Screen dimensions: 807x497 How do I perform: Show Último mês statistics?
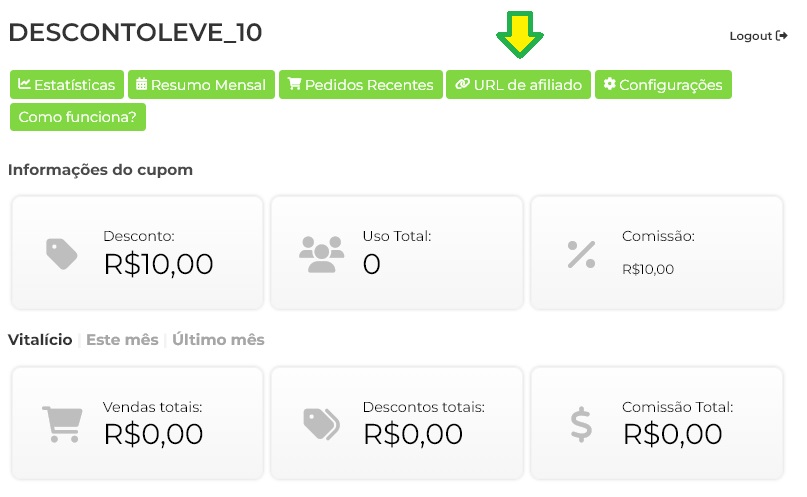tap(218, 340)
